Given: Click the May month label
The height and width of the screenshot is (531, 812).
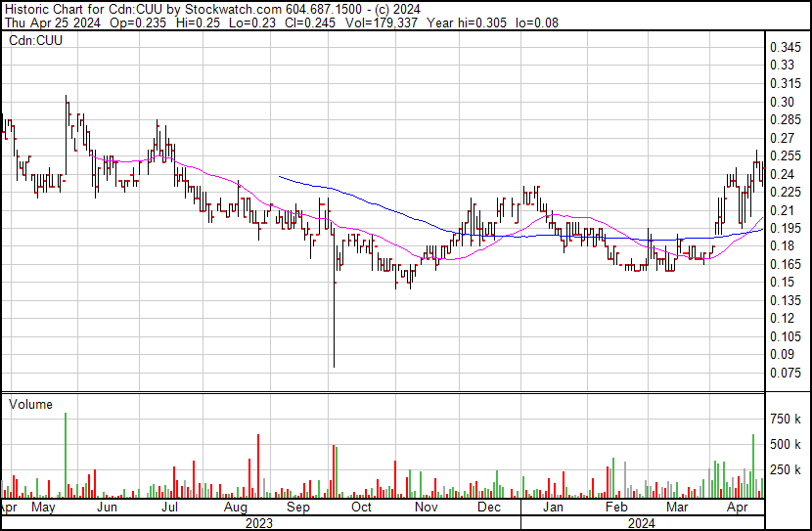Looking at the screenshot, I should 43,508.
